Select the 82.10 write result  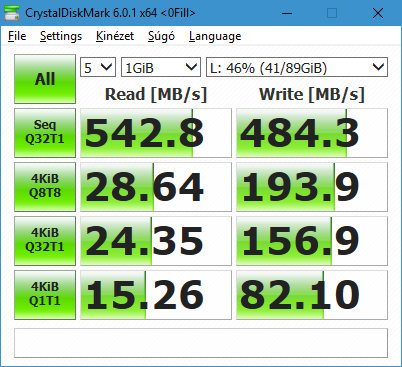point(312,295)
